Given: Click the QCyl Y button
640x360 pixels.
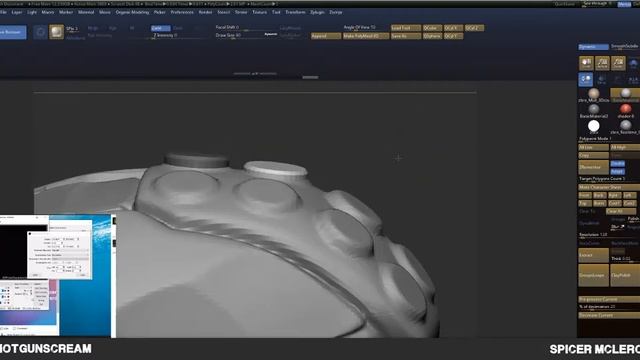Looking at the screenshot, I should point(453,36).
